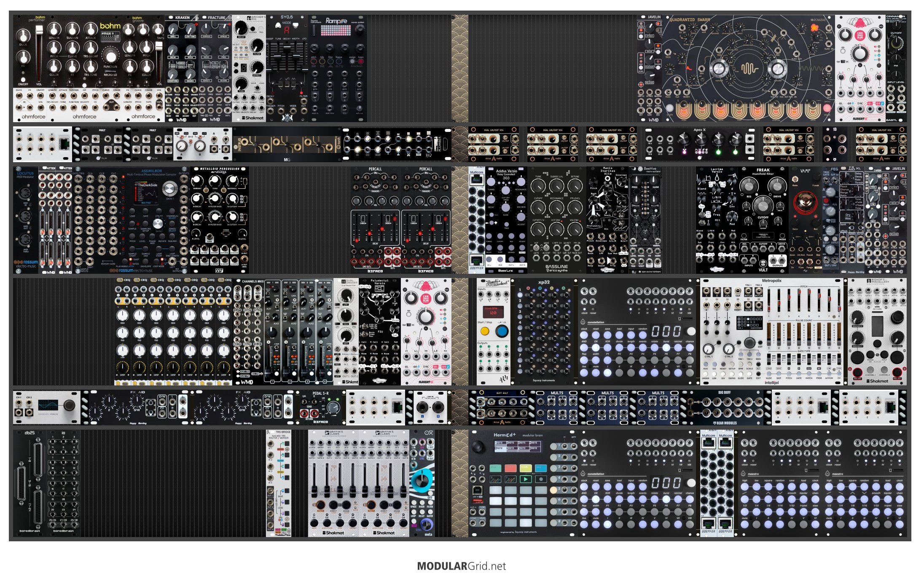This screenshot has width=924, height=575.
Task: Click the bohm performer VOL slider
Action: tap(39, 53)
